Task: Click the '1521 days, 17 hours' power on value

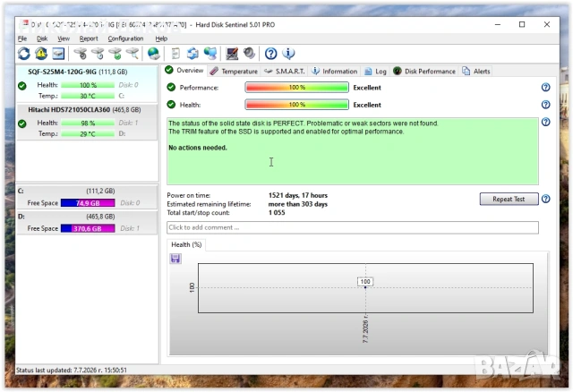Action: [x=298, y=195]
